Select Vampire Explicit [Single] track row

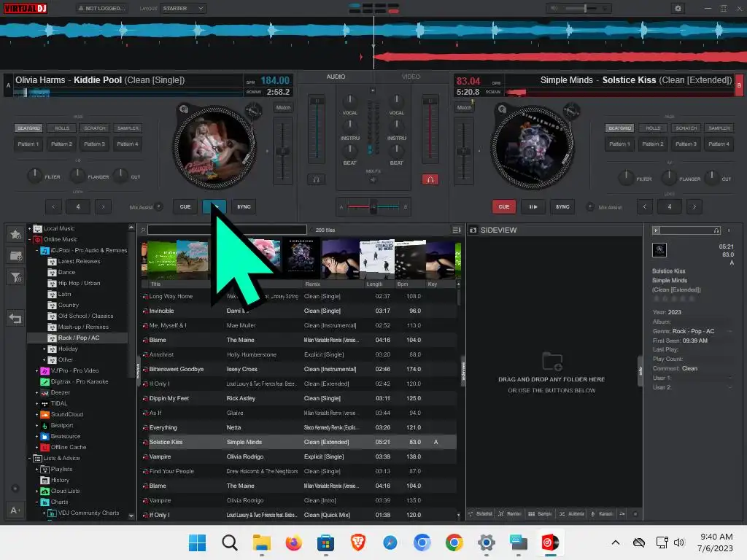(298, 456)
